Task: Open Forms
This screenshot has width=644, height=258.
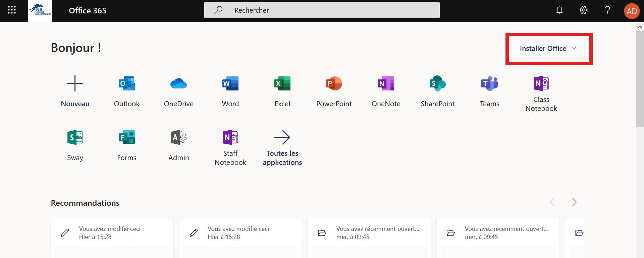Action: pyautogui.click(x=127, y=145)
